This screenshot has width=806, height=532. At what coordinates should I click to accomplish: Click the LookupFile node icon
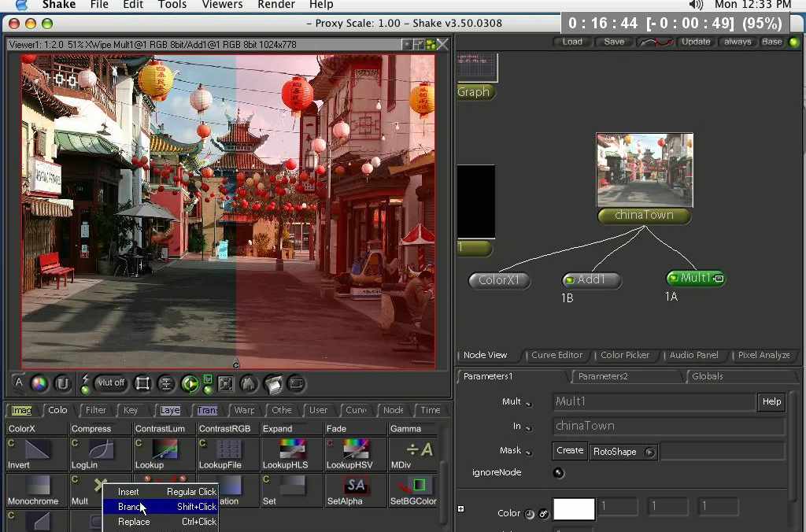coord(228,449)
